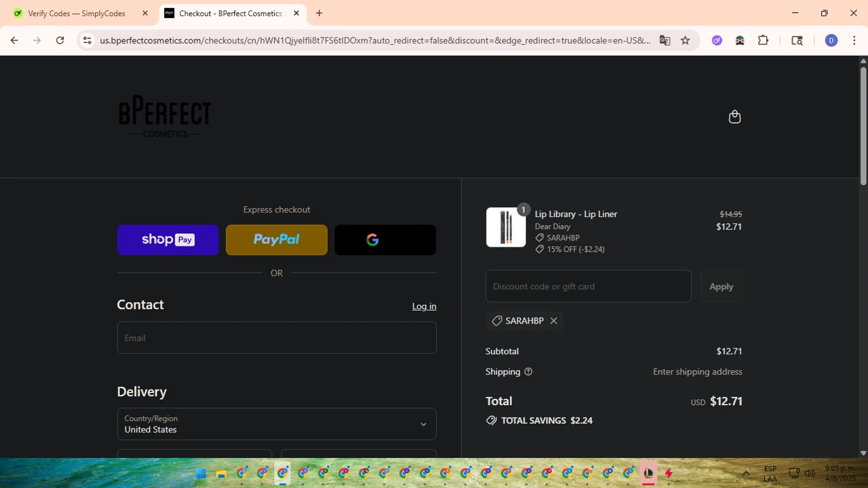The width and height of the screenshot is (868, 488).
Task: Go back to the previous page
Action: point(14,41)
